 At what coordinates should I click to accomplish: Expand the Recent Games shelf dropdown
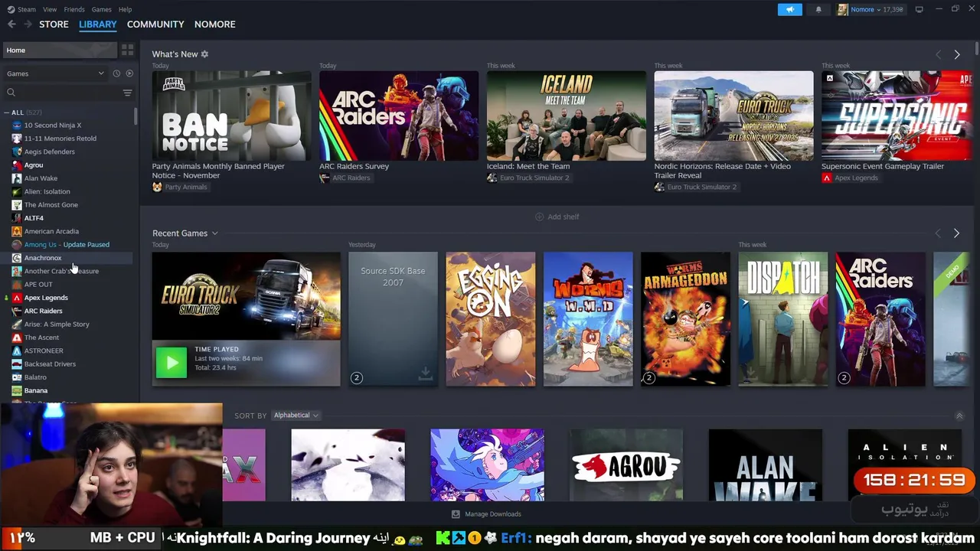pos(214,233)
